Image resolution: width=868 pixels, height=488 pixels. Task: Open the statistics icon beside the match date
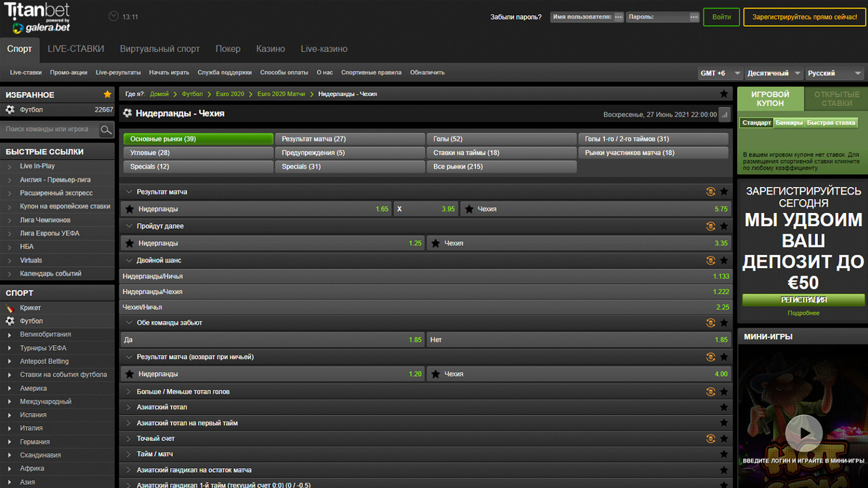point(724,115)
